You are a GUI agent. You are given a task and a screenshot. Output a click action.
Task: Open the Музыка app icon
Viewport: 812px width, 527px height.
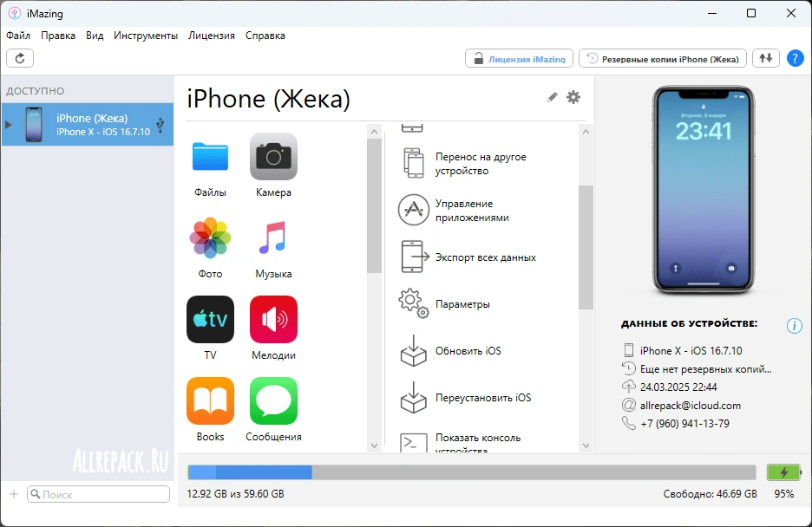pyautogui.click(x=273, y=237)
